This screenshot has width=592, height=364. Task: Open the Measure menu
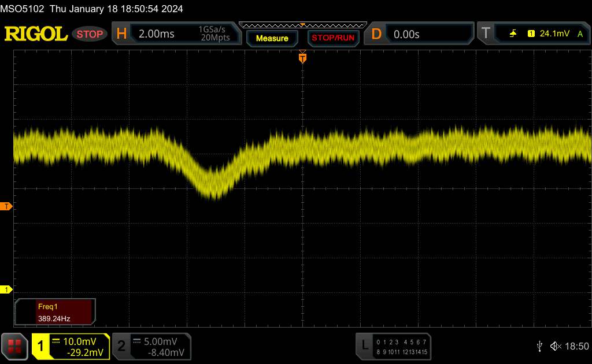(x=272, y=38)
